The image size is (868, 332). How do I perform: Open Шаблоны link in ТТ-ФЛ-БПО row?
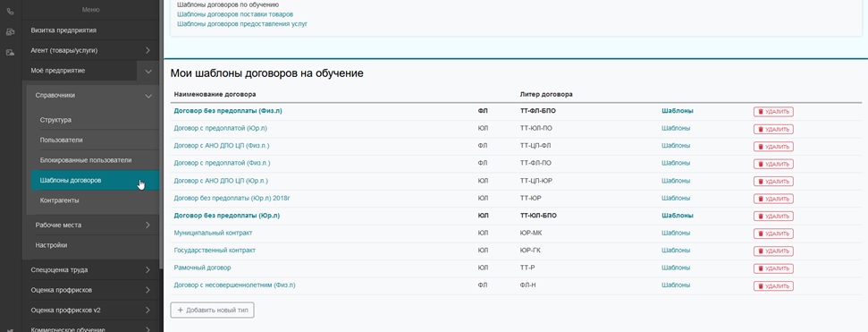pos(677,111)
